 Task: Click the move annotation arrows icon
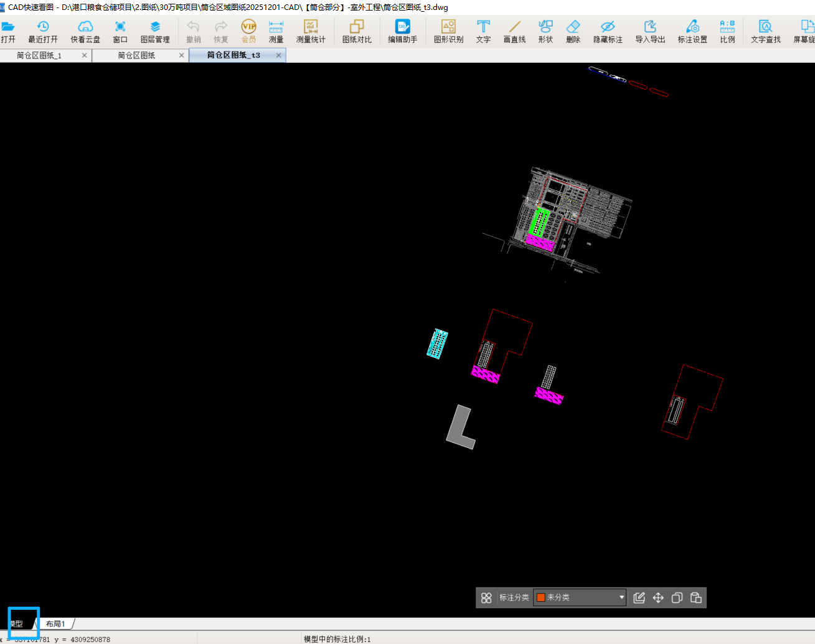point(658,598)
